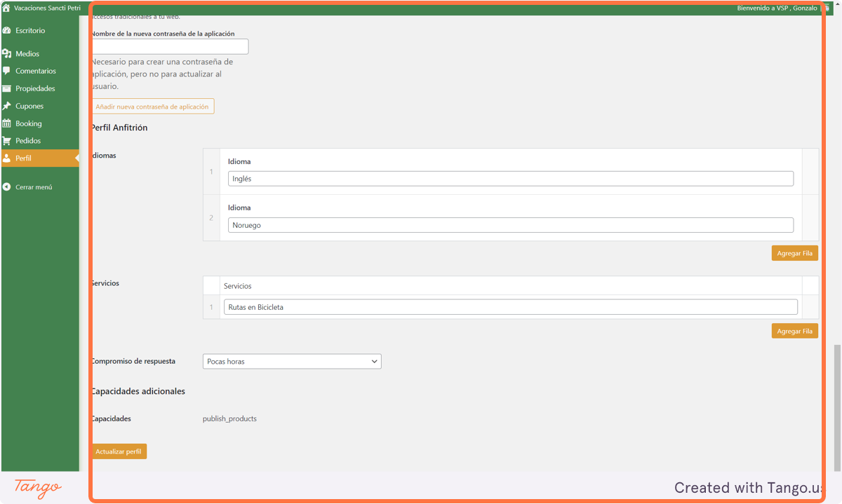
Task: Click row number 1 handle in Servicios
Action: coord(211,307)
